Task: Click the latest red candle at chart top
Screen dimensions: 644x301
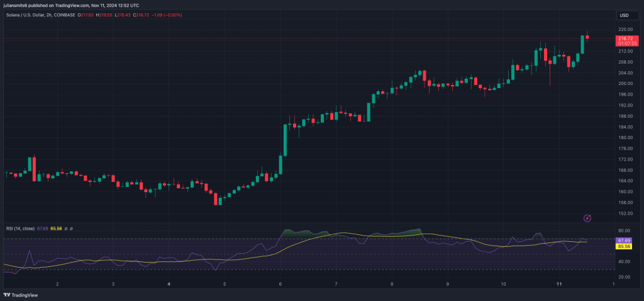Action: [587, 37]
